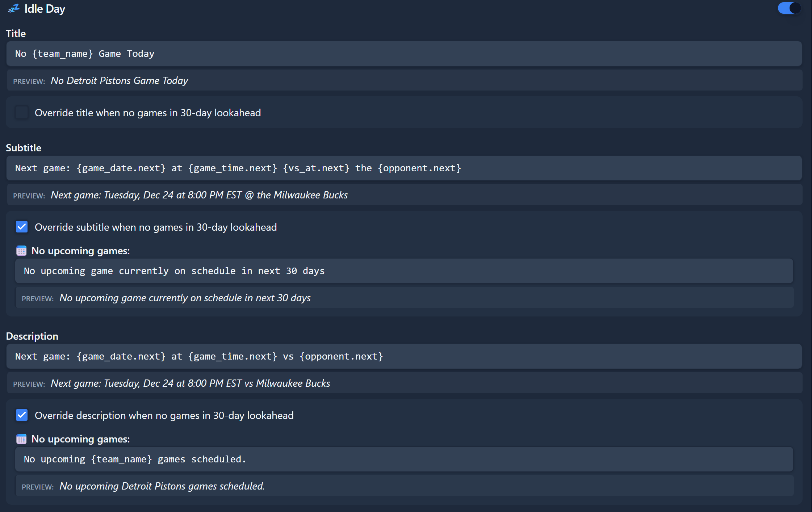Select the subtitle preview mentioning "@ the Milwaukee Bucks"
Screen dimensions: 812x512
point(199,195)
